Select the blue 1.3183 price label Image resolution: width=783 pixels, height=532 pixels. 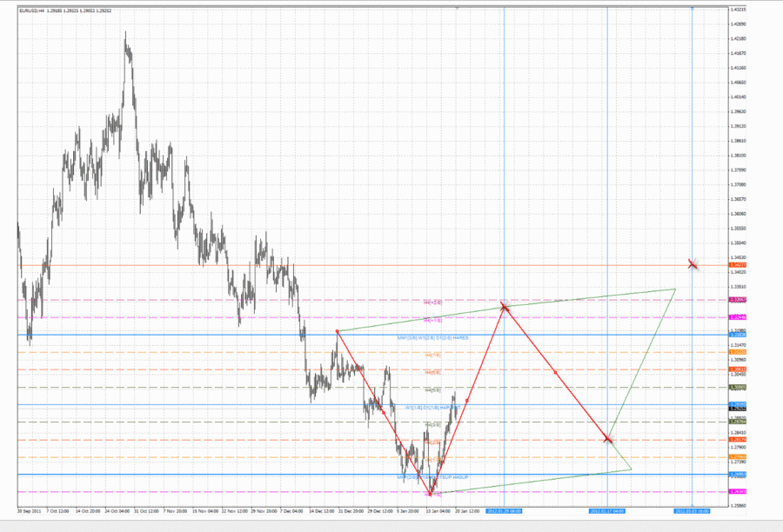736,335
